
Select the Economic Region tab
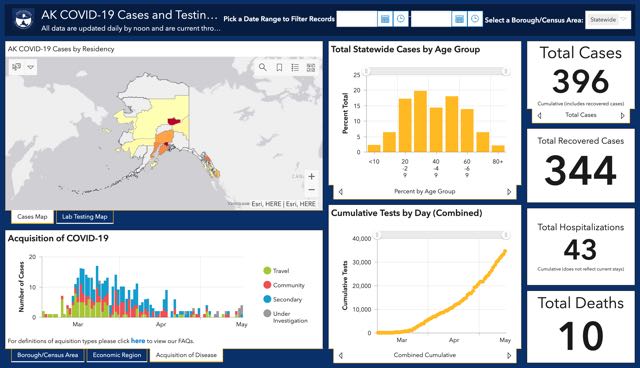point(117,355)
